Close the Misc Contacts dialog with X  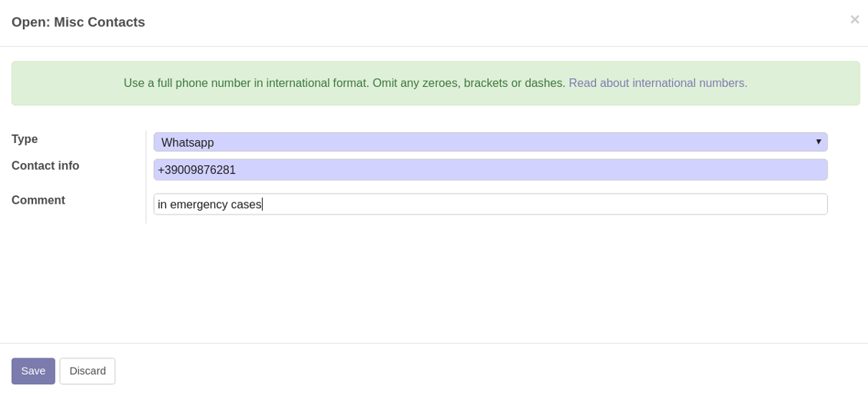854,20
